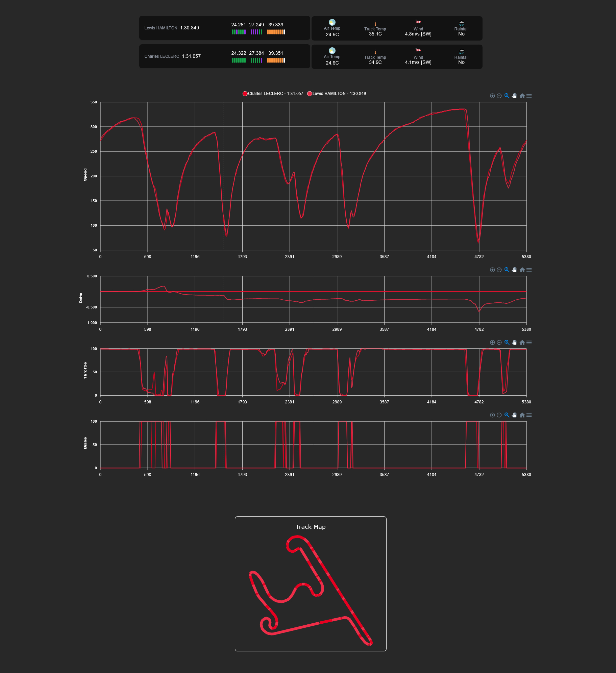Reset zoom with home icon on Delta chart

coord(522,270)
